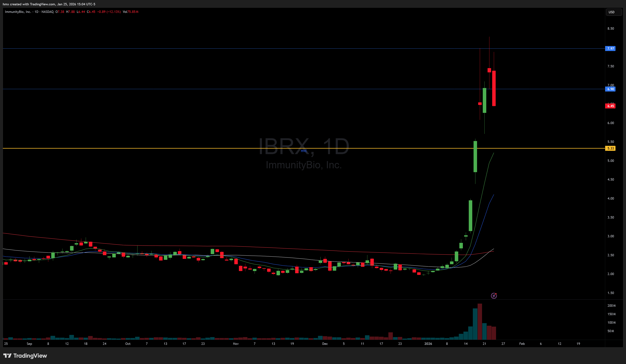Screen dimensions: 626x364
Task: Click the TradingView logo at bottom left
Action: (x=25, y=356)
